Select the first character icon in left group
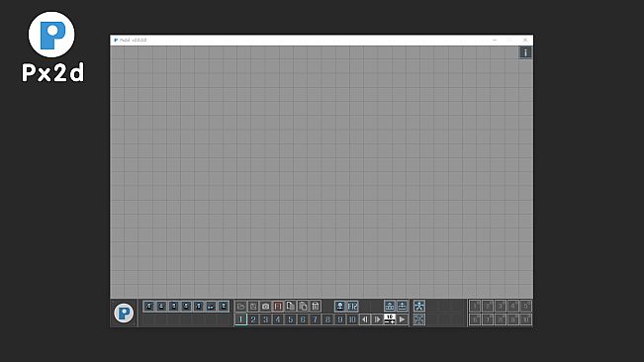This screenshot has height=362, width=644. coord(149,307)
